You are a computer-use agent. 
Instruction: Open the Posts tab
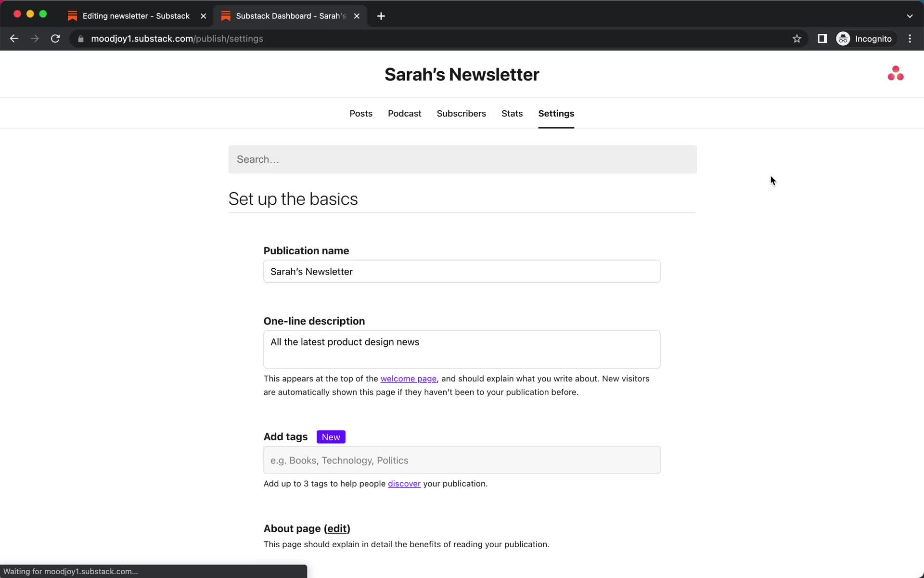point(360,113)
